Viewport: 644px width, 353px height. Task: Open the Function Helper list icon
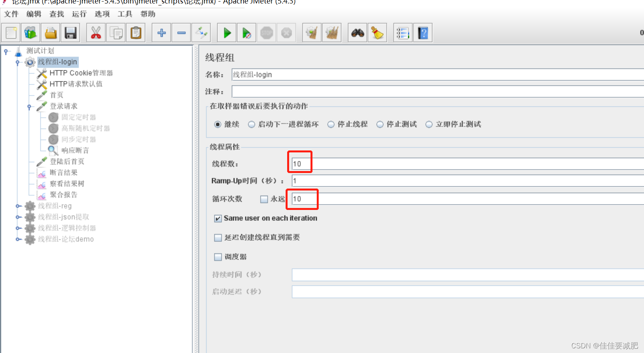pos(403,33)
